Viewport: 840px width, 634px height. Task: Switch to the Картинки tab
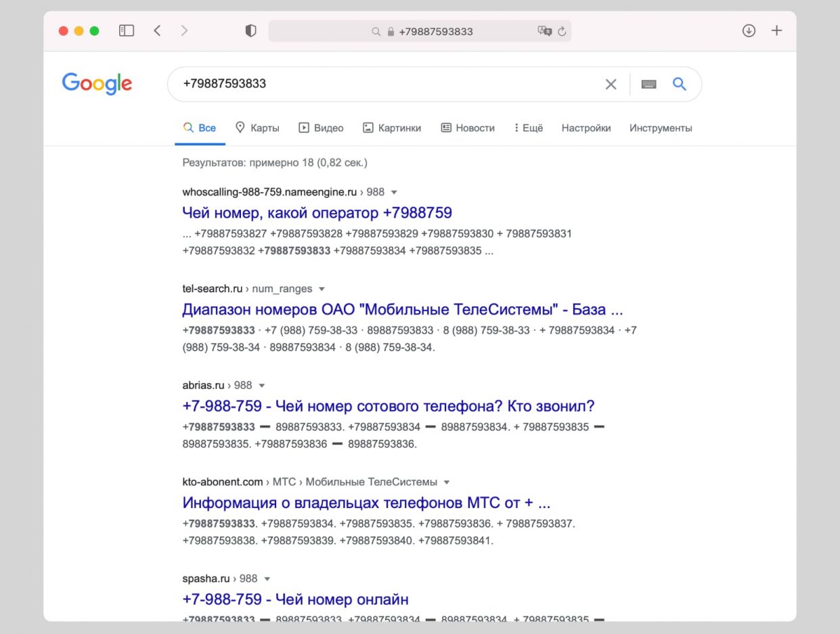pos(392,128)
